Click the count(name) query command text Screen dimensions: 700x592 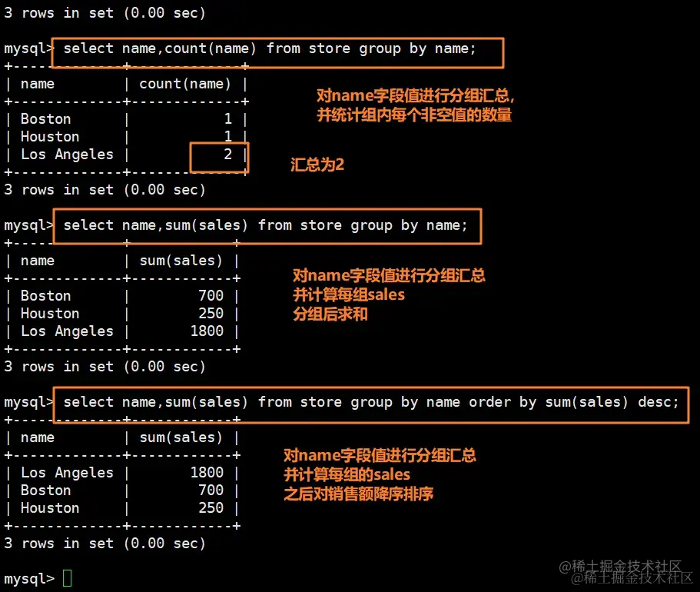pos(270,48)
